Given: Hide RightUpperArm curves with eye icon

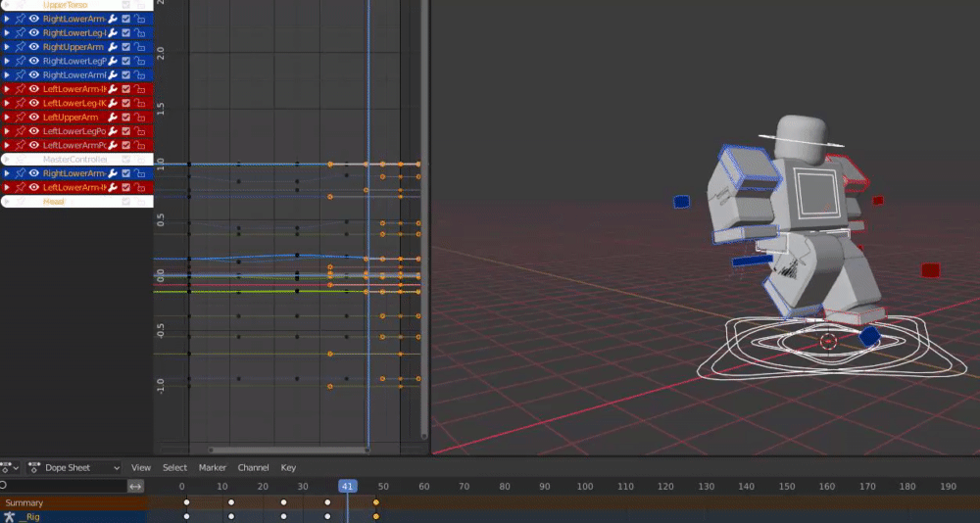Looking at the screenshot, I should point(33,47).
